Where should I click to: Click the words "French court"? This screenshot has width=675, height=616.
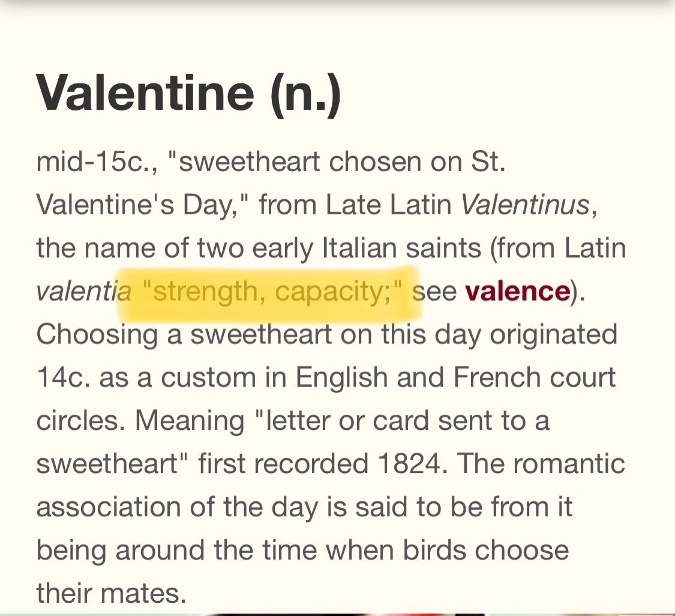534,378
